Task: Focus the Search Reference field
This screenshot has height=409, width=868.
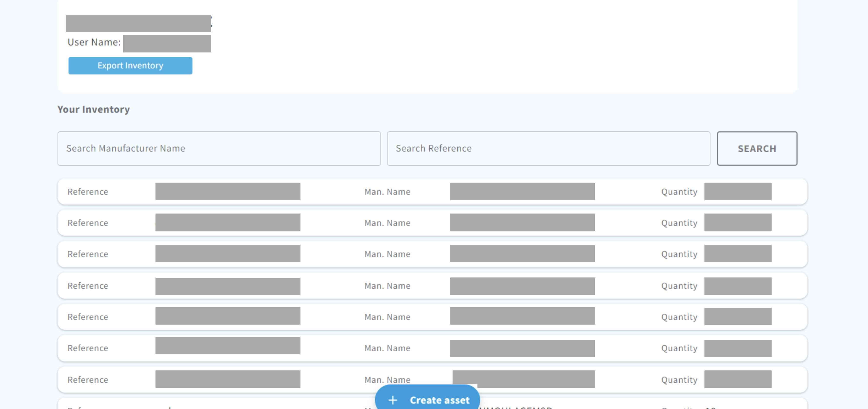Action: [548, 148]
